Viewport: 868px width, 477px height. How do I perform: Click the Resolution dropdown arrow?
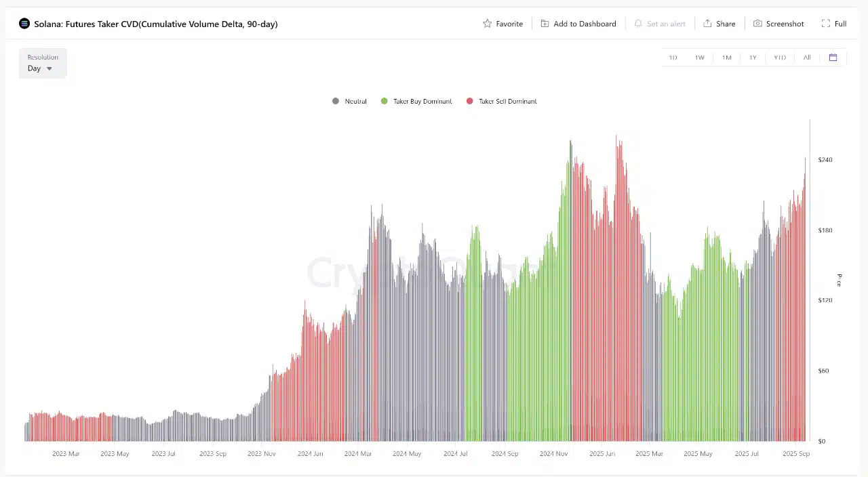tap(50, 68)
